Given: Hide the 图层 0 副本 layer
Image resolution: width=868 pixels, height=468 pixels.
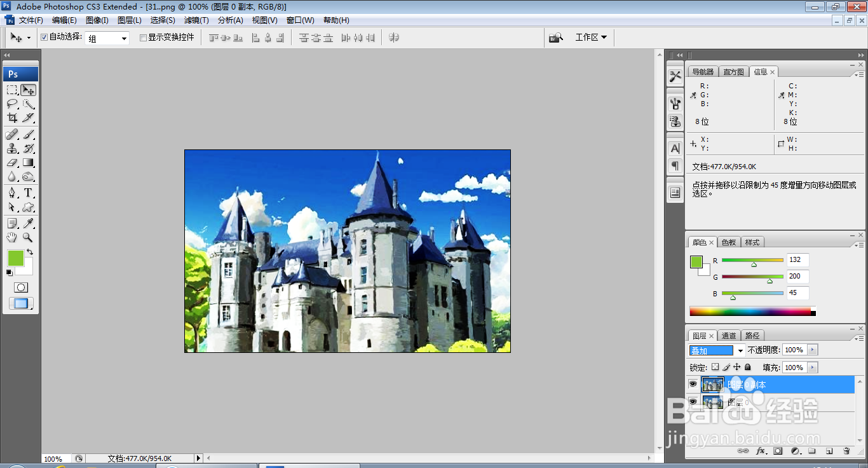Looking at the screenshot, I should 693,384.
